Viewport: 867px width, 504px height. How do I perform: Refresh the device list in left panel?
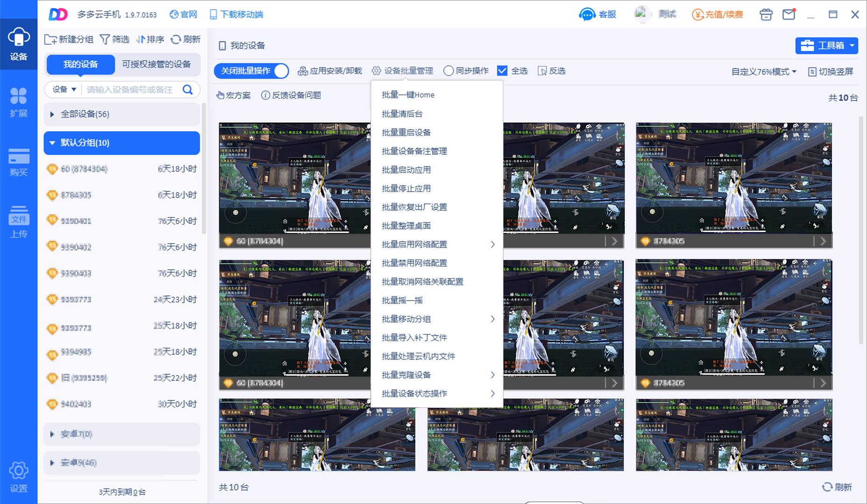tap(185, 40)
